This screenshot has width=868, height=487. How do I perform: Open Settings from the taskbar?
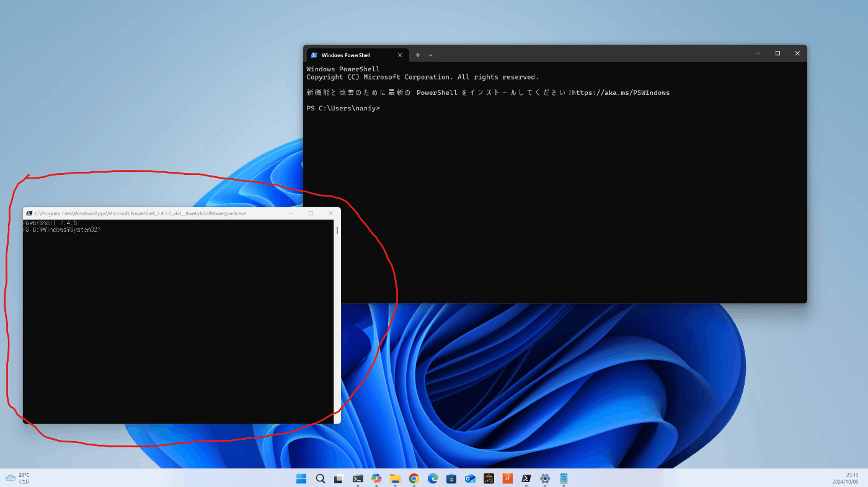(545, 478)
